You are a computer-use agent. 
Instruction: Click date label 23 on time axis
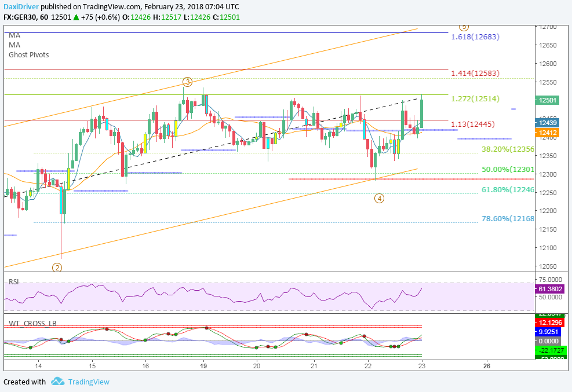pyautogui.click(x=422, y=366)
